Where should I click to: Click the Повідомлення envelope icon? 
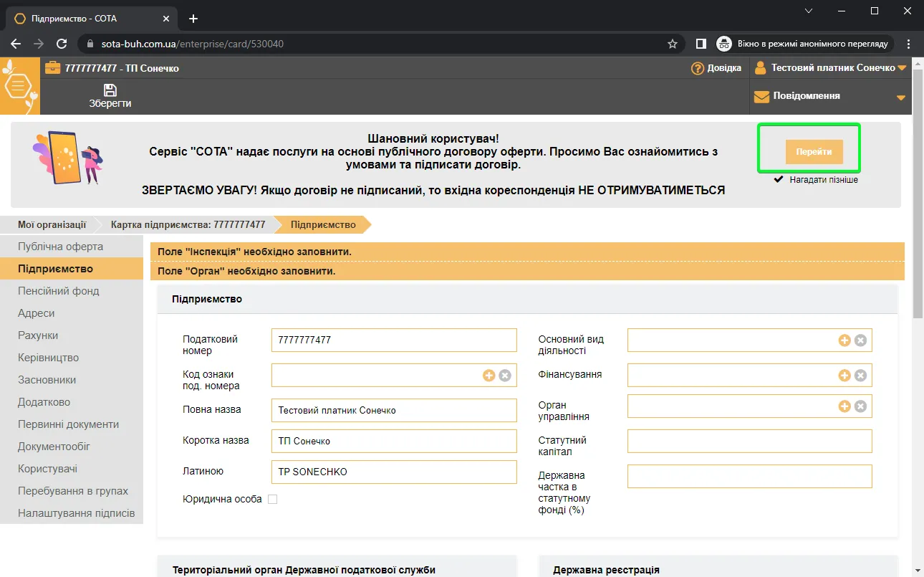(x=761, y=96)
